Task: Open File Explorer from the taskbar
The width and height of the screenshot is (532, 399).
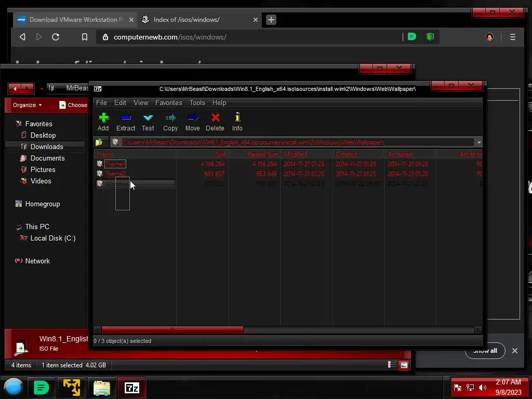Action: coord(102,388)
